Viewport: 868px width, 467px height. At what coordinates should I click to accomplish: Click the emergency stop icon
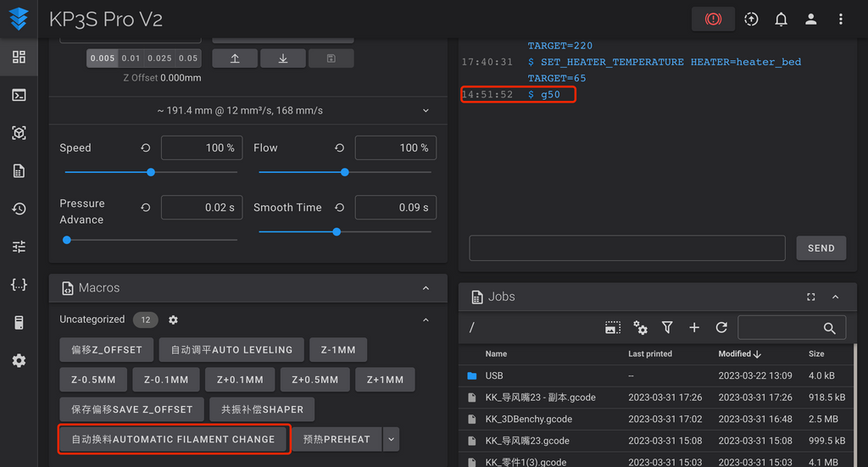point(713,19)
